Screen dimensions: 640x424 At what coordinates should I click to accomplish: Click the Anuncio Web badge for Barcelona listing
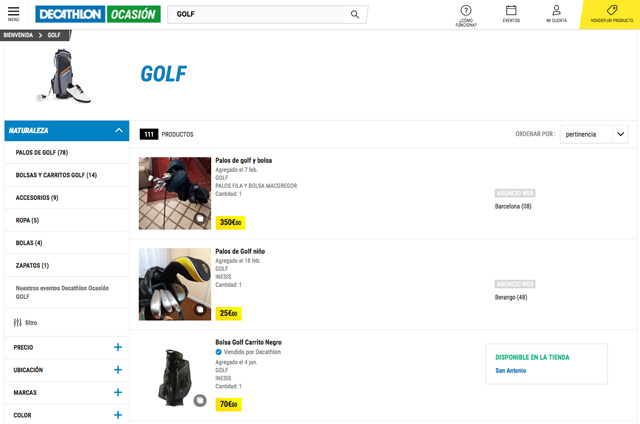pos(515,193)
